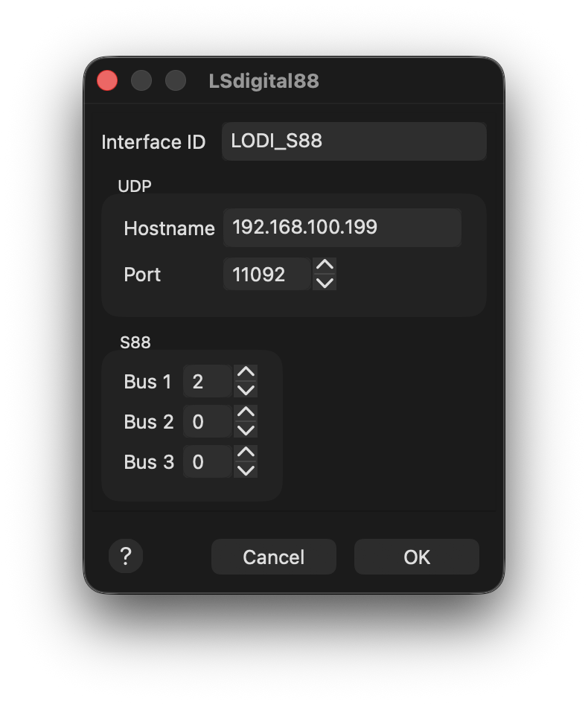The height and width of the screenshot is (704, 588).
Task: Increment Bus 1 module count
Action: [x=246, y=373]
